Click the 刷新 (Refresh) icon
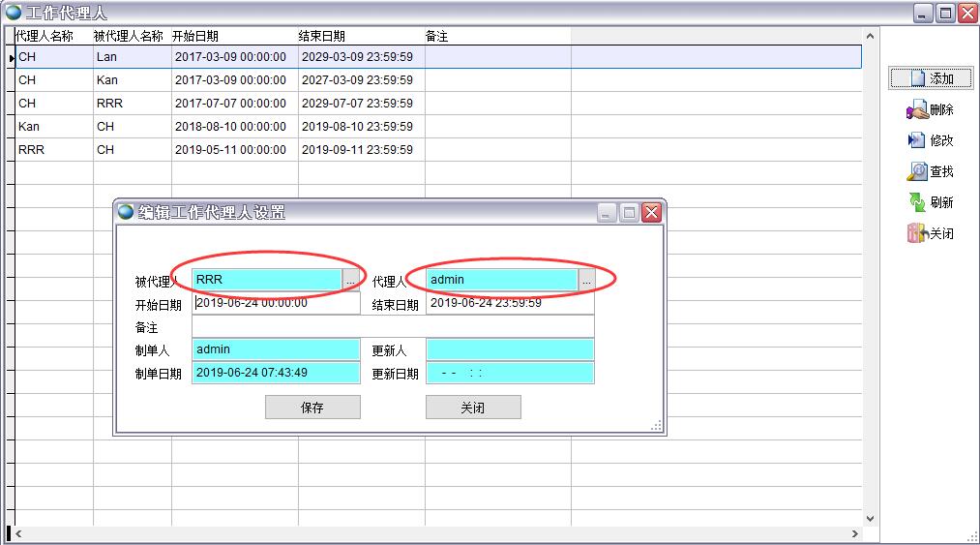The width and height of the screenshot is (980, 545). click(930, 202)
